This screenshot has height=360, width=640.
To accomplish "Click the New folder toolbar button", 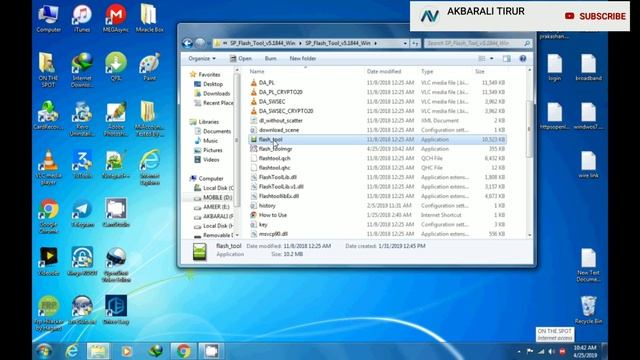I will pos(302,58).
